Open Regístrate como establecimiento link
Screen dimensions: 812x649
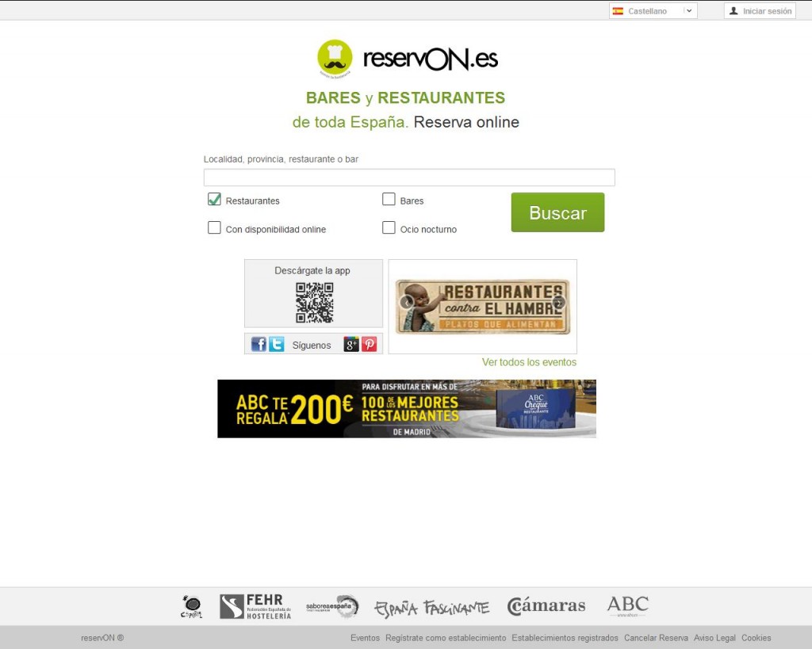coord(446,638)
